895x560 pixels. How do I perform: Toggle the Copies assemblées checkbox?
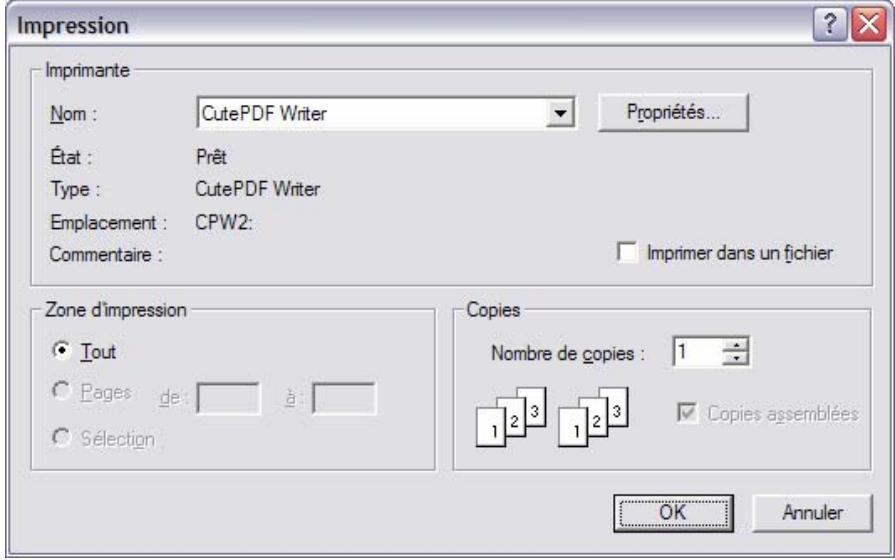(687, 412)
